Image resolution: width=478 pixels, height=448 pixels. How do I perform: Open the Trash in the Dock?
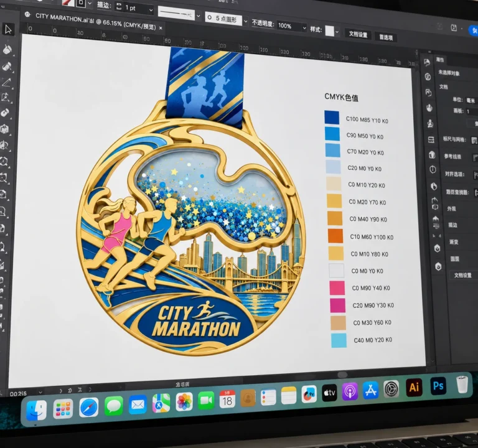tap(462, 385)
